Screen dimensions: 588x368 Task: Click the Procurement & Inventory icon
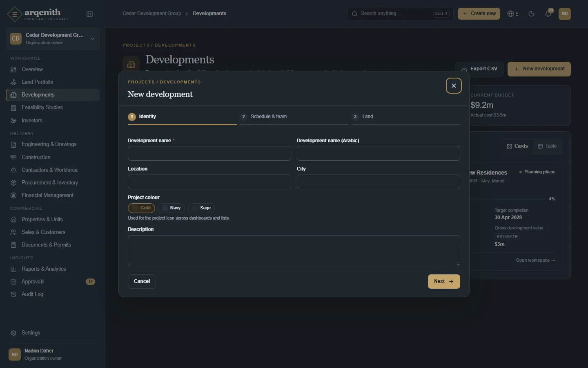[13, 183]
